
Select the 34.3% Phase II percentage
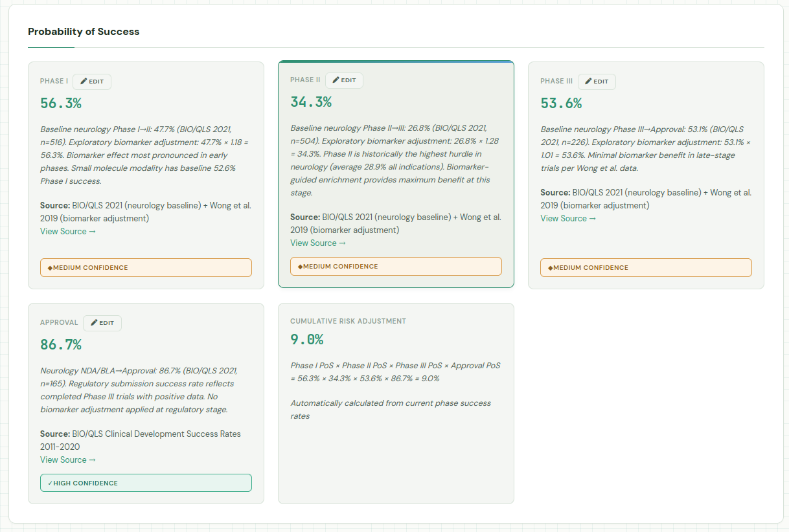coord(311,102)
